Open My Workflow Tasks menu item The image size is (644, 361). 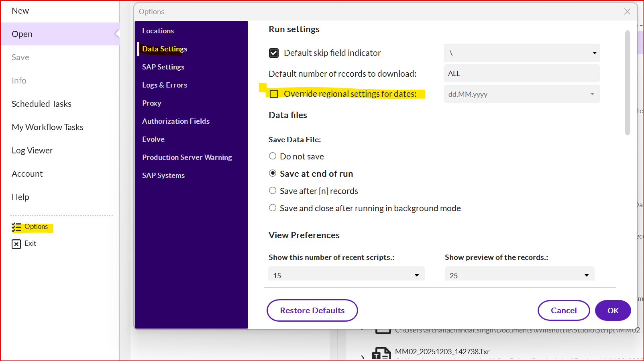(x=47, y=127)
